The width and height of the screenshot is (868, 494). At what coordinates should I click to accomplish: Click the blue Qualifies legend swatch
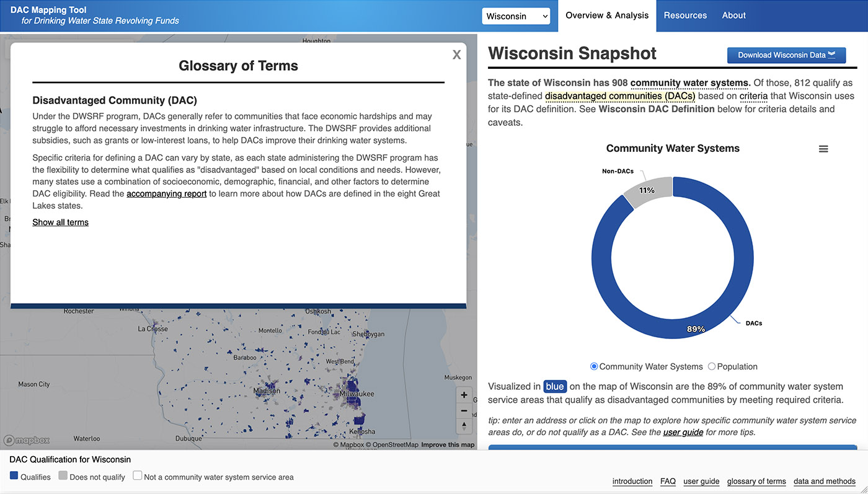point(14,476)
